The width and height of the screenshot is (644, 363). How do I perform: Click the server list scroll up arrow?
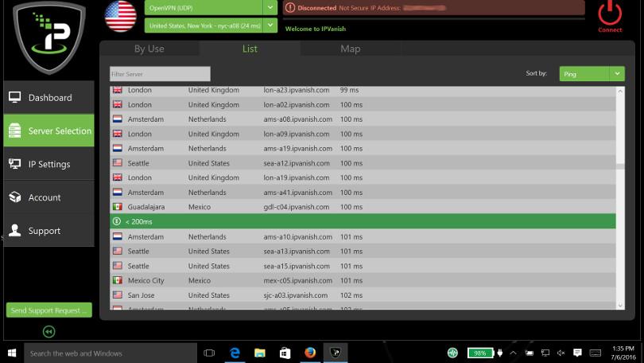tap(620, 91)
